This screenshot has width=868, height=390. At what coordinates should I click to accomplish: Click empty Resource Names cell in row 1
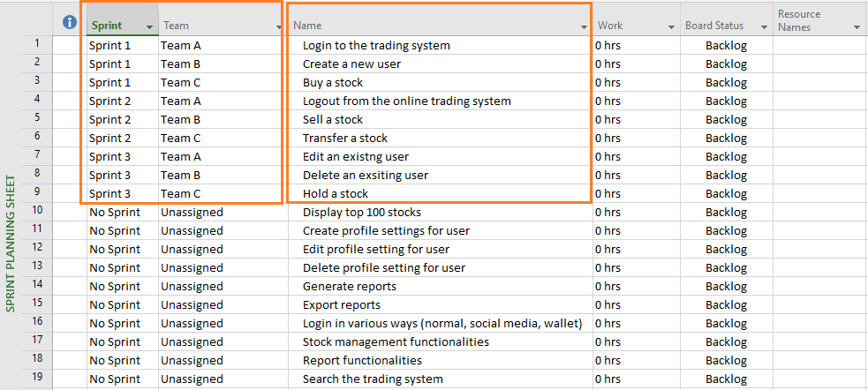(x=819, y=45)
